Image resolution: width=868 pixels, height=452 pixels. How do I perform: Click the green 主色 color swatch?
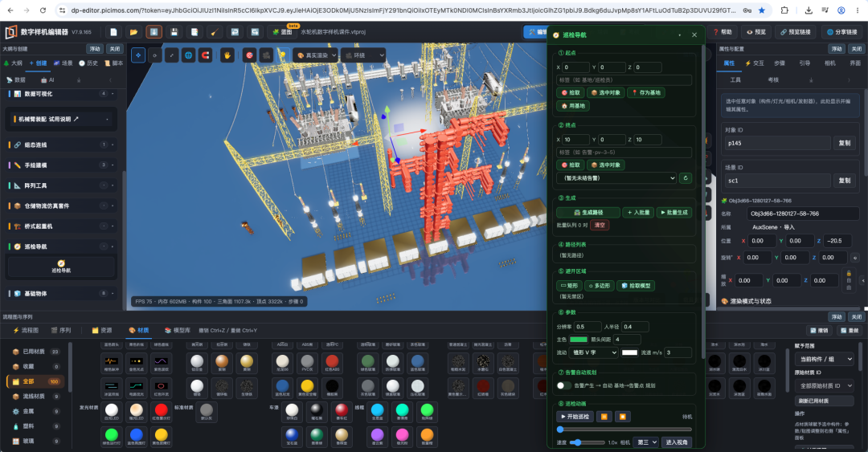(579, 340)
